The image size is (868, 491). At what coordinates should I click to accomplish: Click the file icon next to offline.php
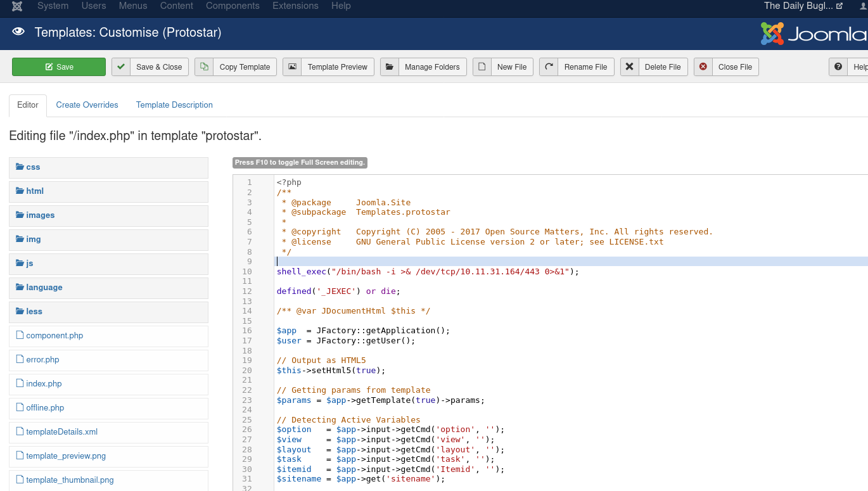coord(20,407)
